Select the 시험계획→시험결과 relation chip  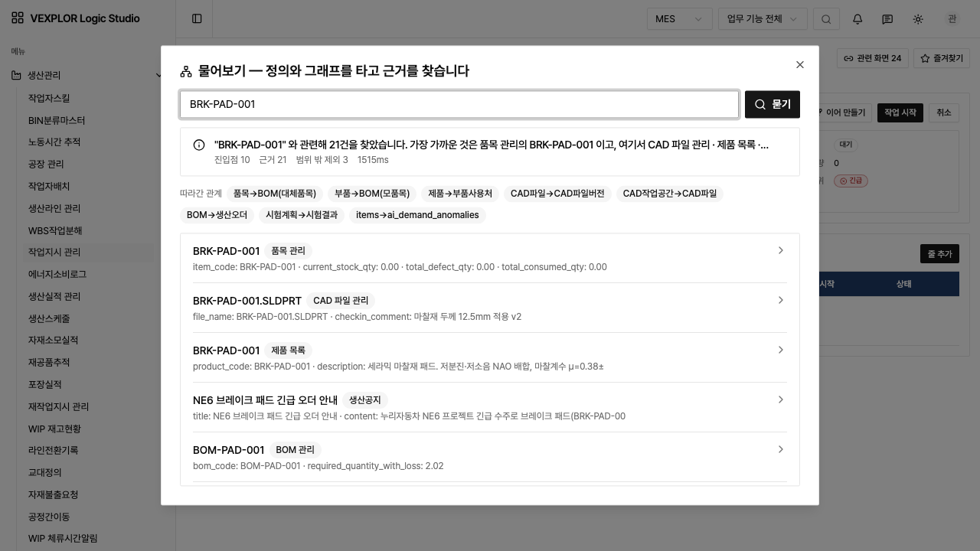coord(302,215)
